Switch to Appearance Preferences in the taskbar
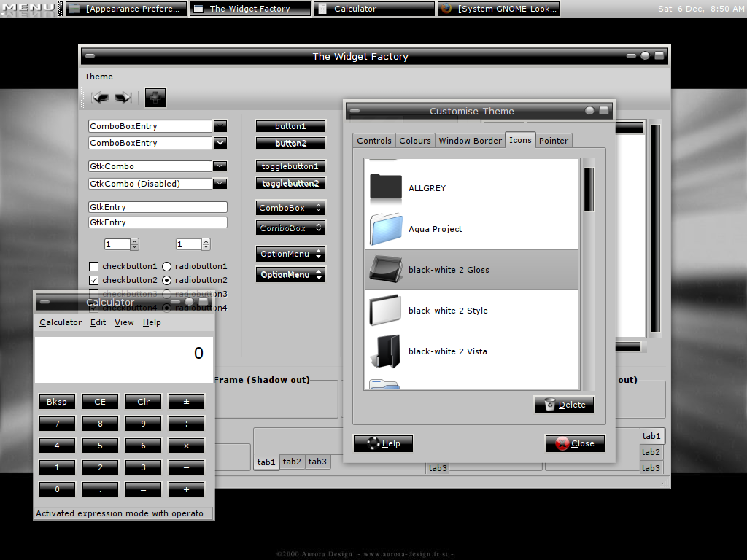The width and height of the screenshot is (747, 560). tap(126, 9)
